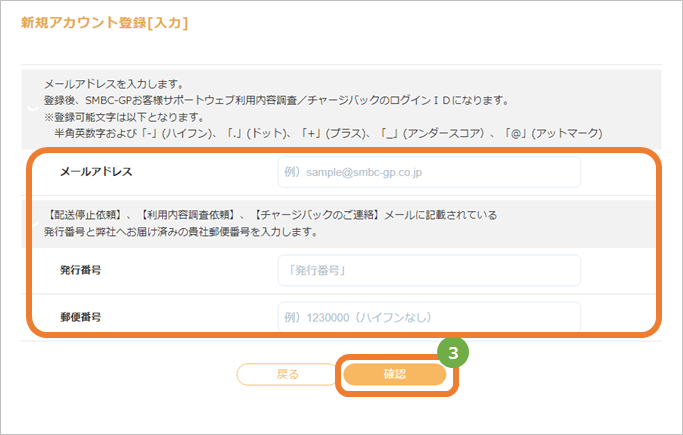This screenshot has height=435, width=683.
Task: Click the ※登録可能文字は以下となります。 note
Action: 124,117
